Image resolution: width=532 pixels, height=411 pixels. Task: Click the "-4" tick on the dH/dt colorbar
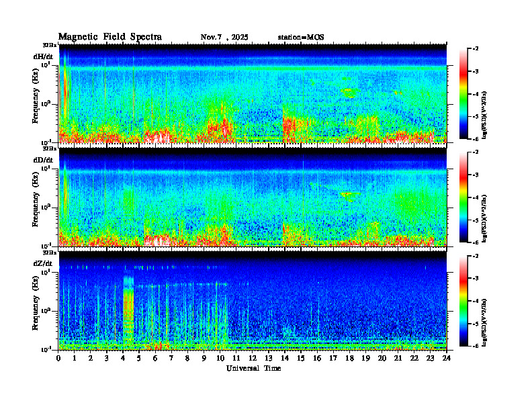coord(475,94)
